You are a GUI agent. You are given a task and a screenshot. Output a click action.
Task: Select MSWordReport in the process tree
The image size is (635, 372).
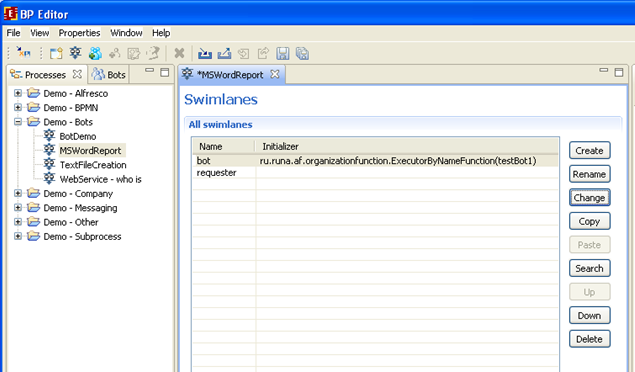click(x=90, y=151)
